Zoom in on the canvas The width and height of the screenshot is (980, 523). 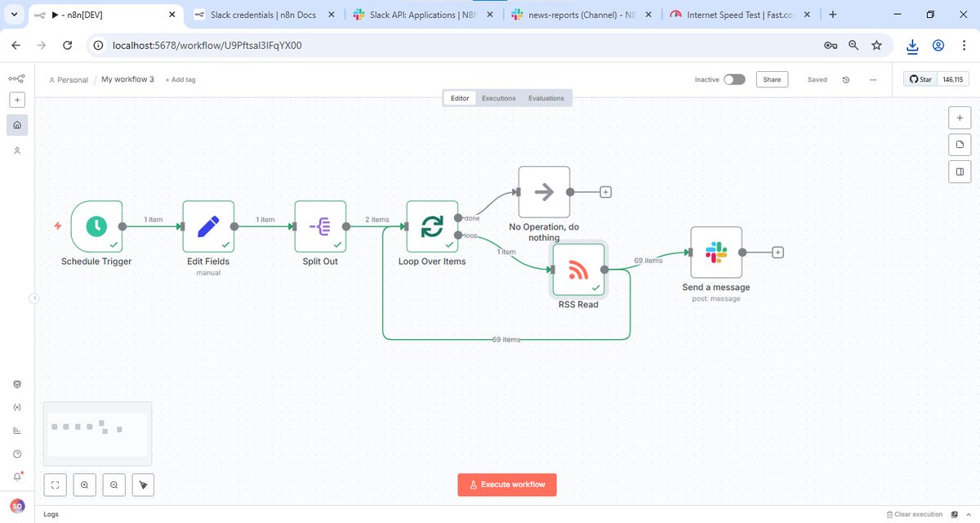tap(85, 485)
